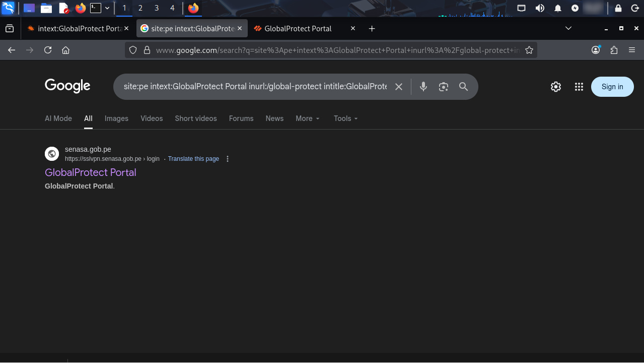The image size is (644, 363).
Task: Clear the search query with X
Action: 398,87
